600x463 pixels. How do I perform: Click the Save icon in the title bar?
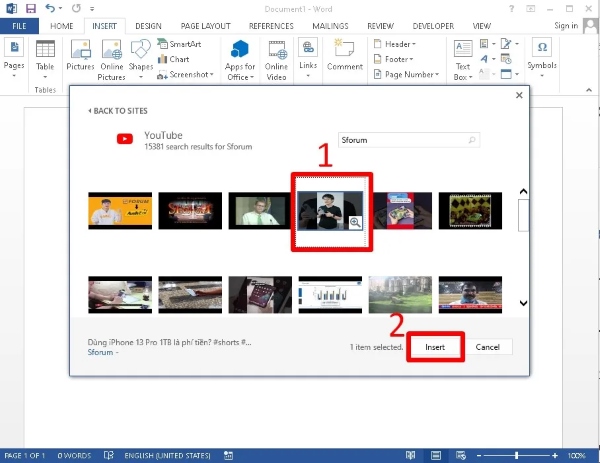30,8
